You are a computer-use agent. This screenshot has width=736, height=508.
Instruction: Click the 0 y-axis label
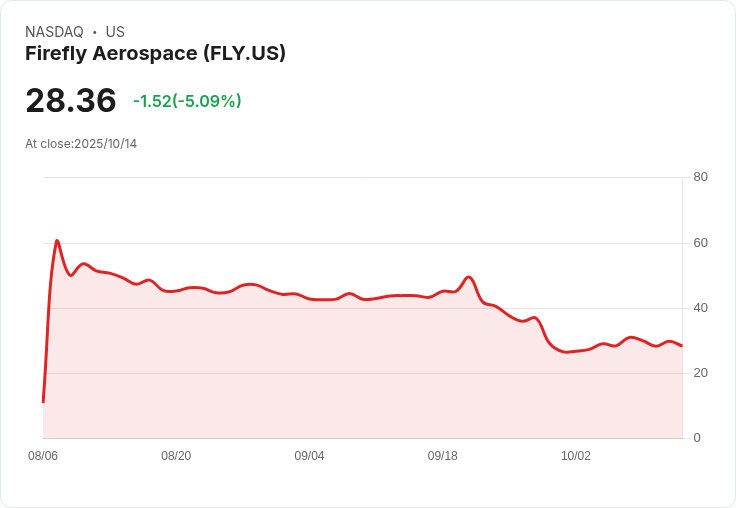(697, 438)
